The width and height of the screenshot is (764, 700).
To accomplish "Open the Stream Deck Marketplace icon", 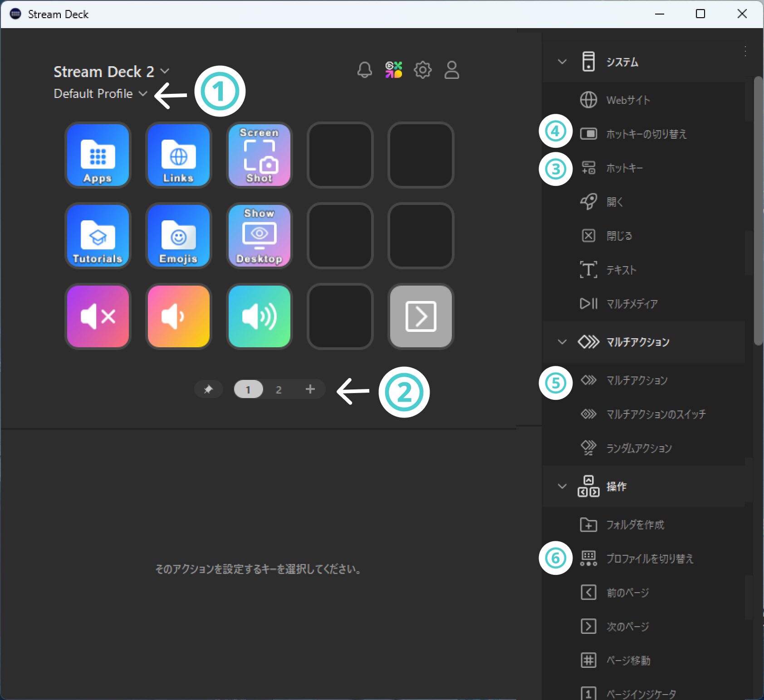I will pyautogui.click(x=393, y=70).
